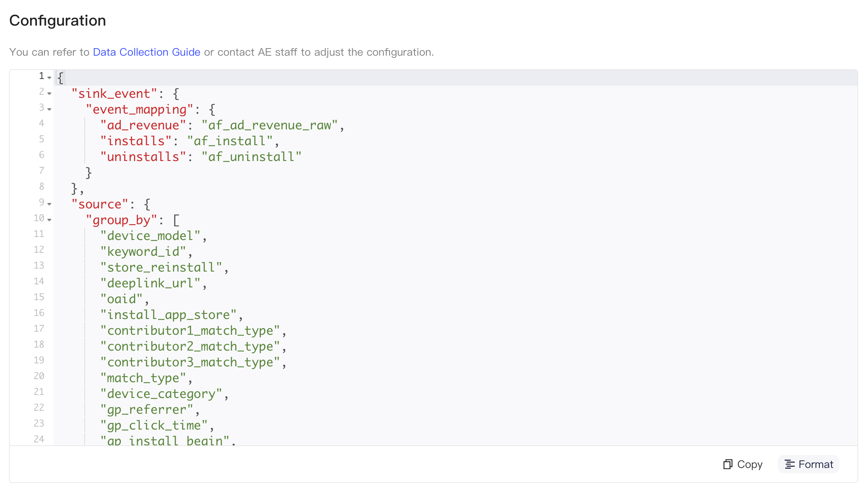Click the "install_app_store" entry
Screen dimensions: 868x492
(168, 314)
